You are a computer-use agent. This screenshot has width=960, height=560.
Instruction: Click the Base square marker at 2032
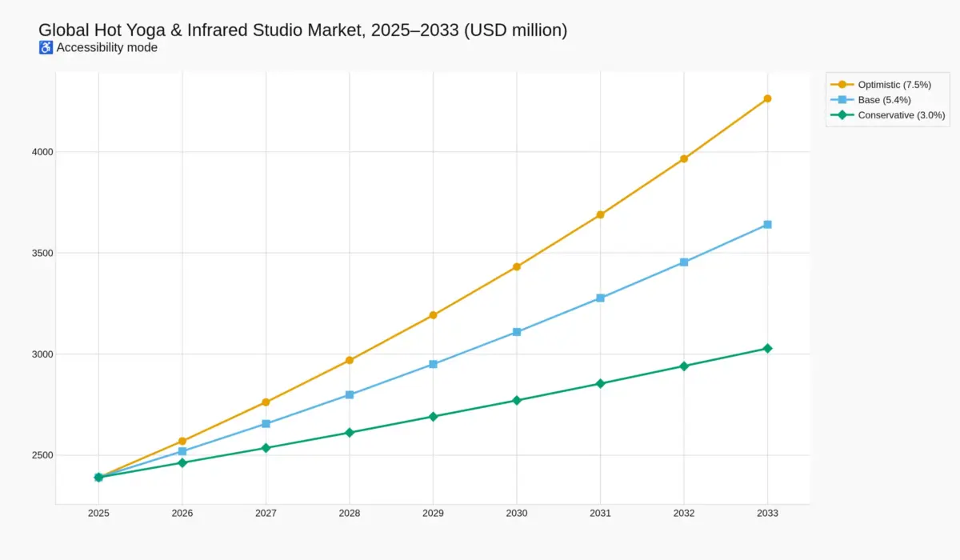(684, 262)
